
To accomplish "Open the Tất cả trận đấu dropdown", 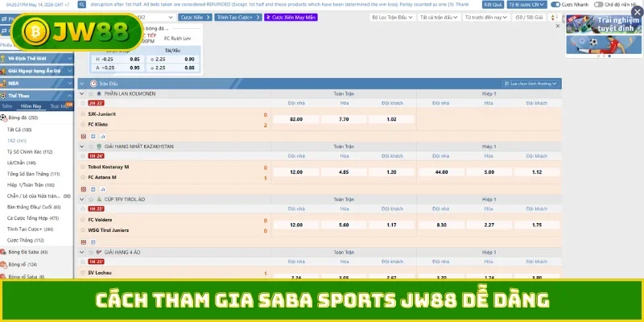I will pyautogui.click(x=439, y=17).
